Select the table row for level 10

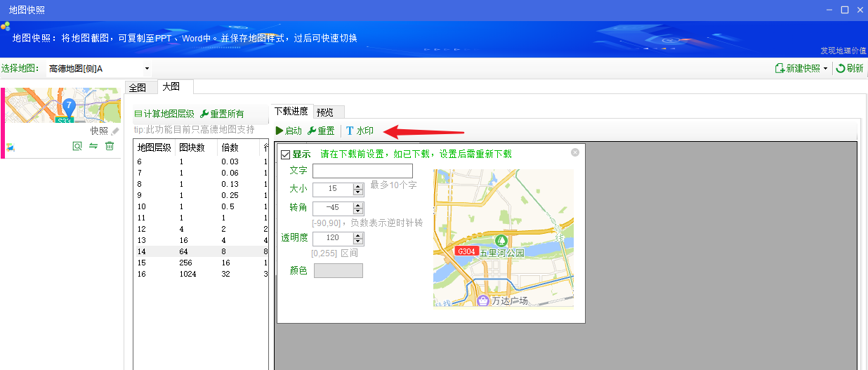[201, 206]
